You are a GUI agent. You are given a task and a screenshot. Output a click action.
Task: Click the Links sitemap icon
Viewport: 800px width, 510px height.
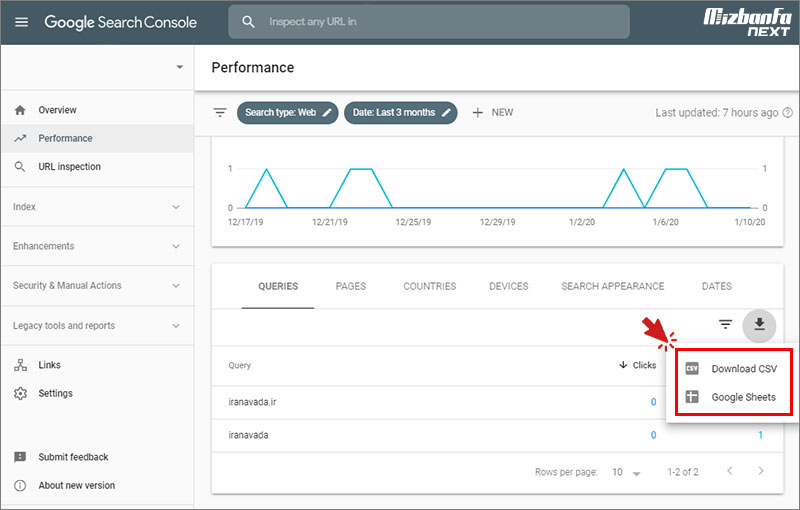click(20, 365)
